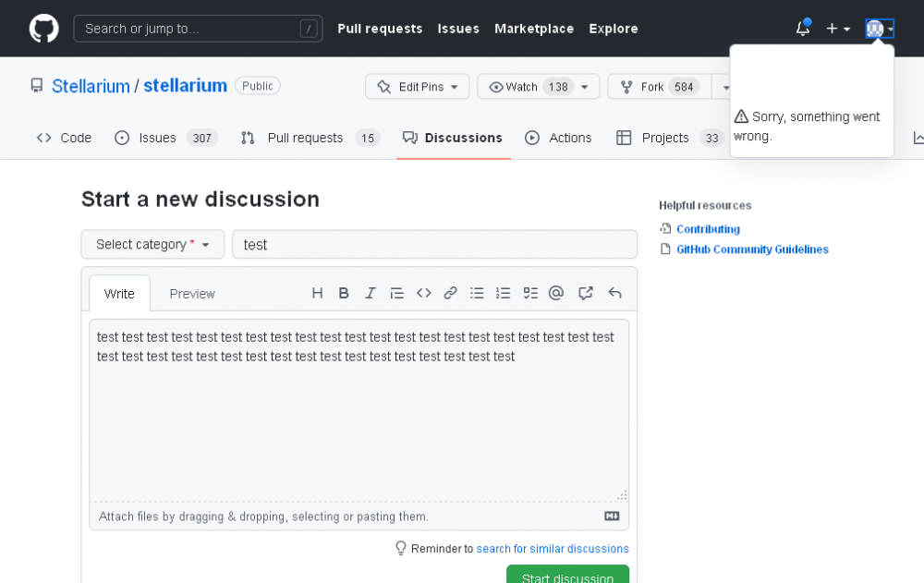Click the discussion title field
This screenshot has height=583, width=924.
(434, 245)
